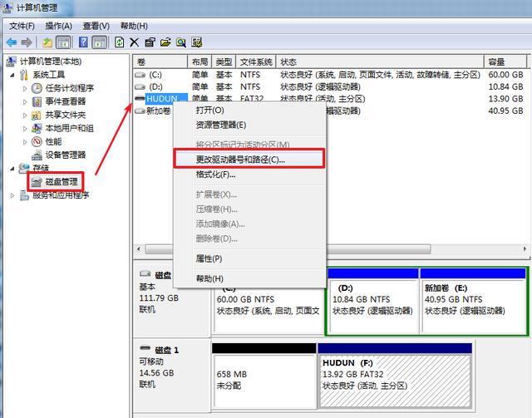Image resolution: width=532 pixels, height=418 pixels.
Task: Toggle the show/hide action pane icon
Action: 100,42
